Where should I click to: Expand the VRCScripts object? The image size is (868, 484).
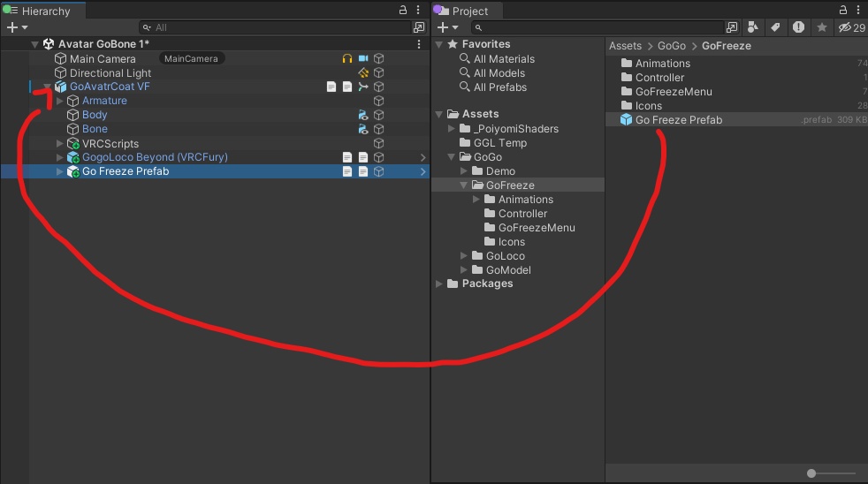60,143
